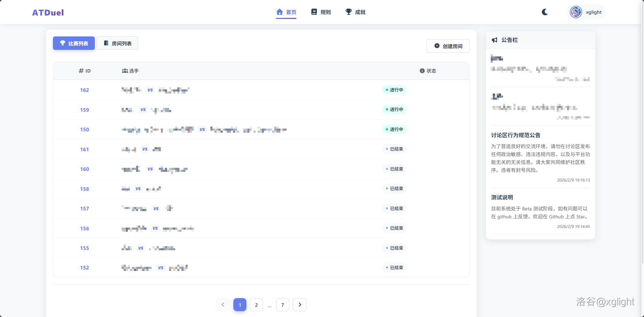This screenshot has height=317, width=644.
Task: Click the achievements trophy icon
Action: [348, 12]
